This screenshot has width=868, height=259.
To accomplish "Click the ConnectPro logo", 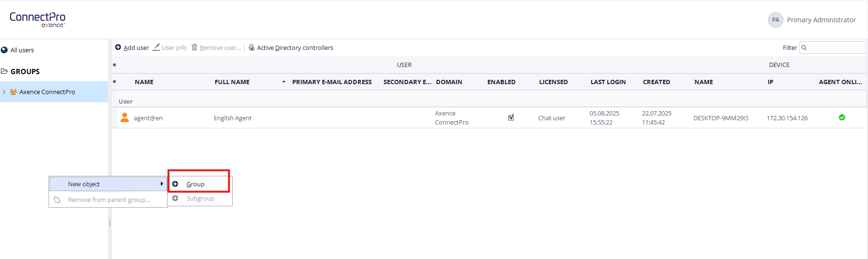I will (x=38, y=19).
